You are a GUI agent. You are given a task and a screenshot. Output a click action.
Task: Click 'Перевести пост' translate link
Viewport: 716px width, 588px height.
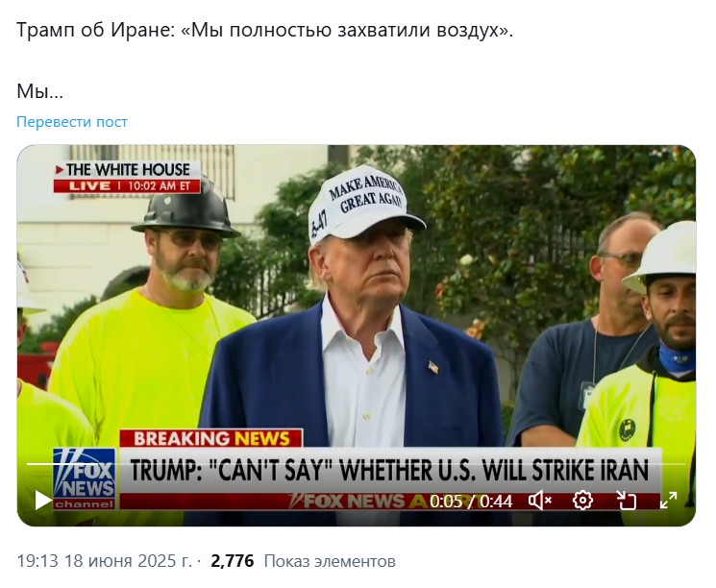[72, 122]
